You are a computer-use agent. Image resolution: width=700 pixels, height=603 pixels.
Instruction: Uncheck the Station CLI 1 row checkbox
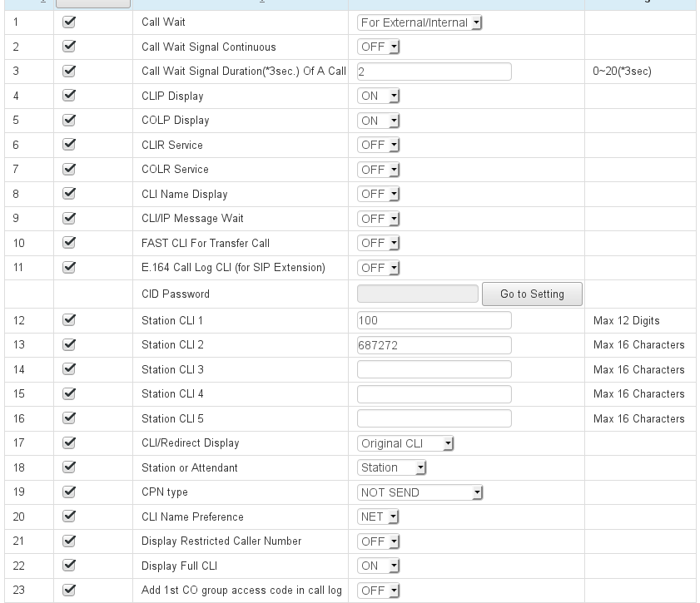click(x=70, y=320)
